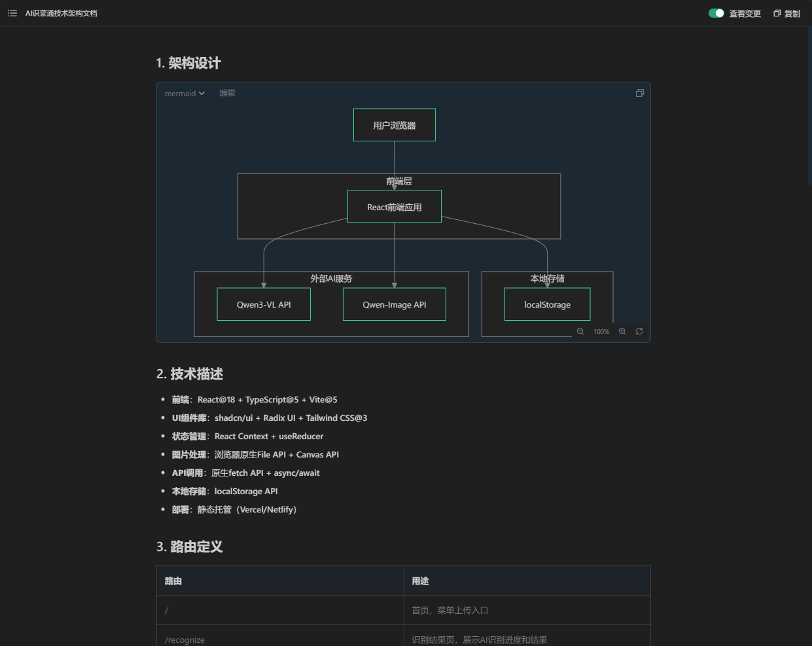The width and height of the screenshot is (812, 646).
Task: Copy the mermaid diagram code block
Action: 639,93
